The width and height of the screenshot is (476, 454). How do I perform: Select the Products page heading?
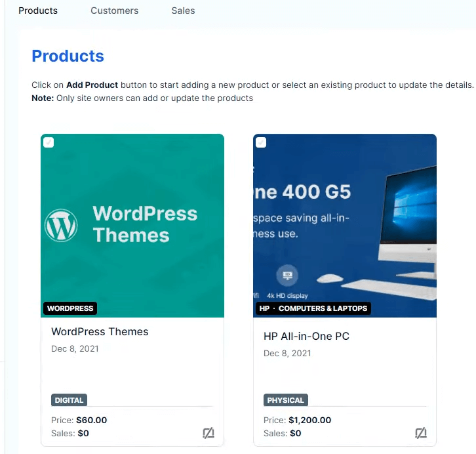[68, 56]
